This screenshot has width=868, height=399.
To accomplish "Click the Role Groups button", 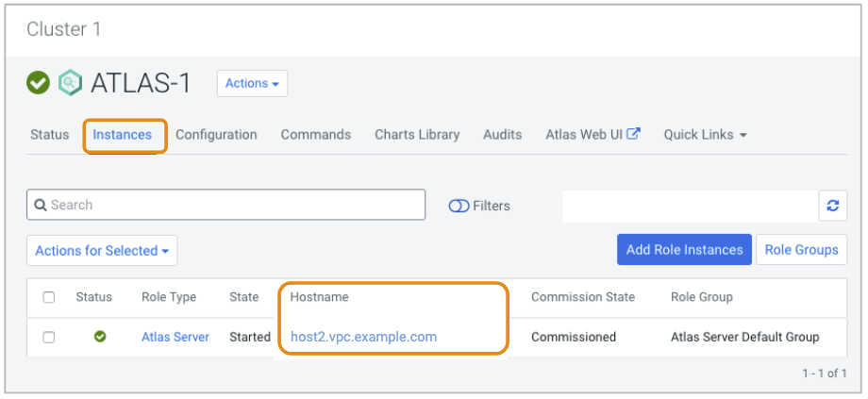I will tap(801, 250).
